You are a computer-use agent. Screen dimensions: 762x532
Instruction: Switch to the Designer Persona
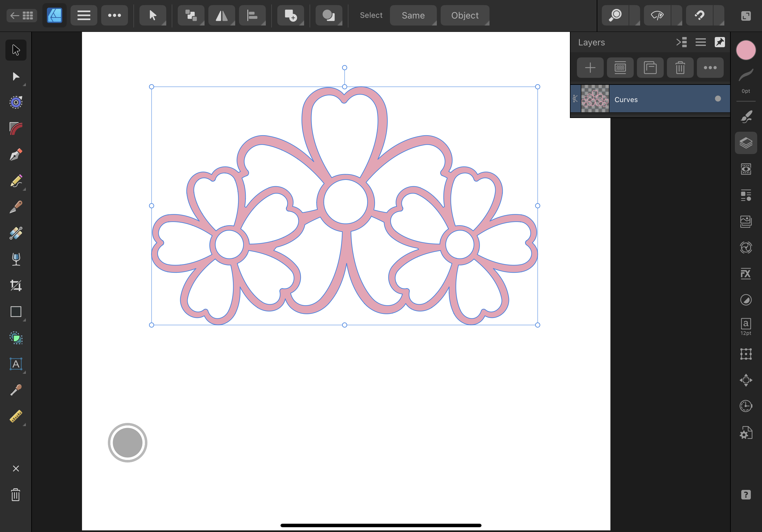[55, 15]
